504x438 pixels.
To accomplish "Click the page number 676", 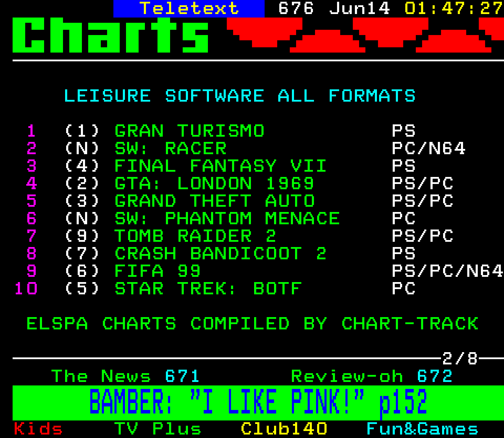I will coord(296,8).
